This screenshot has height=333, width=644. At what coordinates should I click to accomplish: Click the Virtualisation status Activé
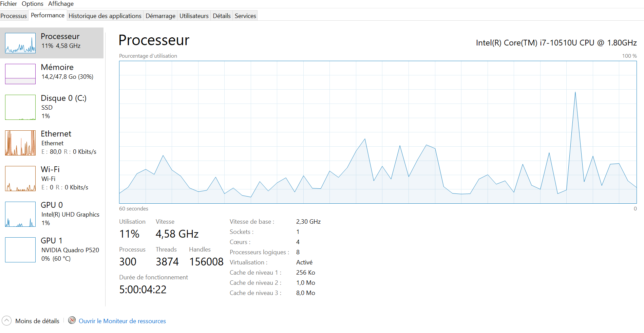[304, 262]
